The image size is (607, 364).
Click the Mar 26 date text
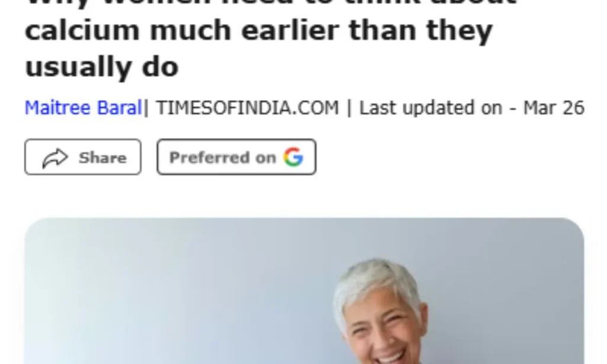tap(554, 108)
